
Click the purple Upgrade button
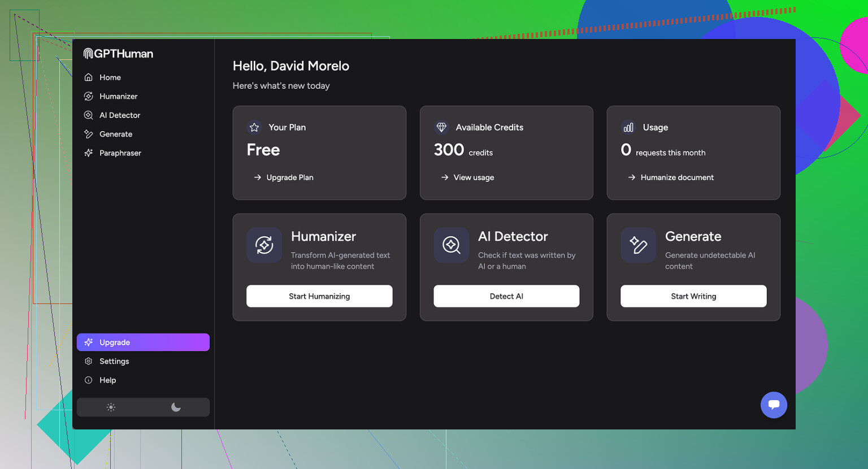point(143,342)
